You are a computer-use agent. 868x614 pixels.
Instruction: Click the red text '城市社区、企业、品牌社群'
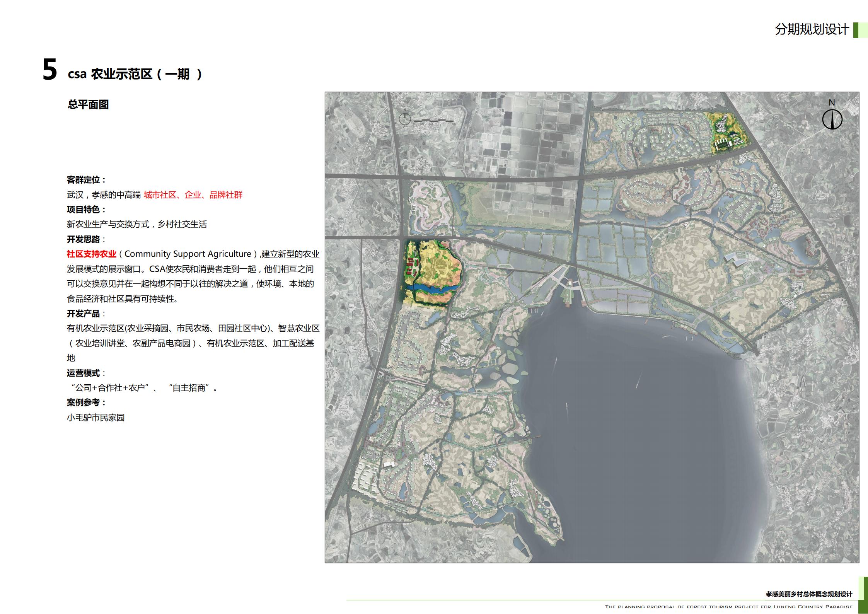click(x=193, y=195)
